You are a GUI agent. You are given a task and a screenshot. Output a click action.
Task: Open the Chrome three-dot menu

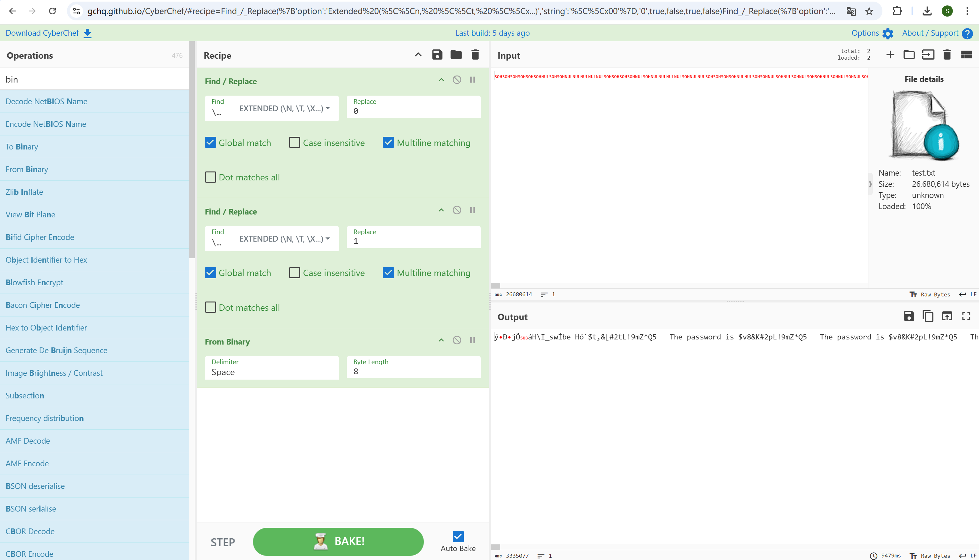(x=968, y=11)
